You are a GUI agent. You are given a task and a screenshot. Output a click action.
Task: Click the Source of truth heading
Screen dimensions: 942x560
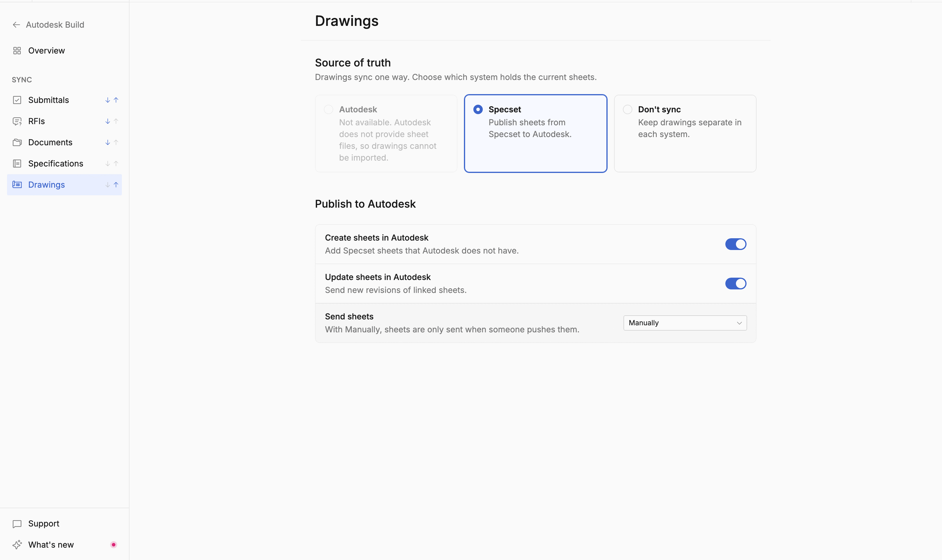tap(353, 63)
